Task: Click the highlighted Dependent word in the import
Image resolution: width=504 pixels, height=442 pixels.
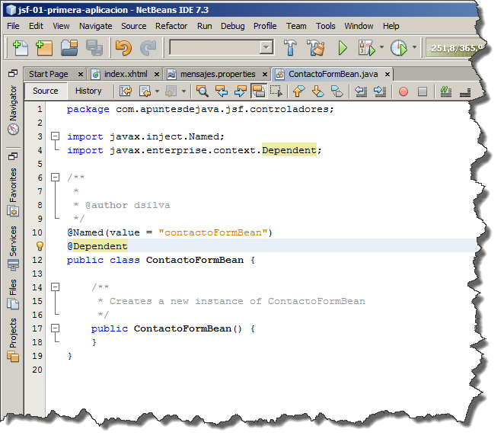Action: coord(289,150)
